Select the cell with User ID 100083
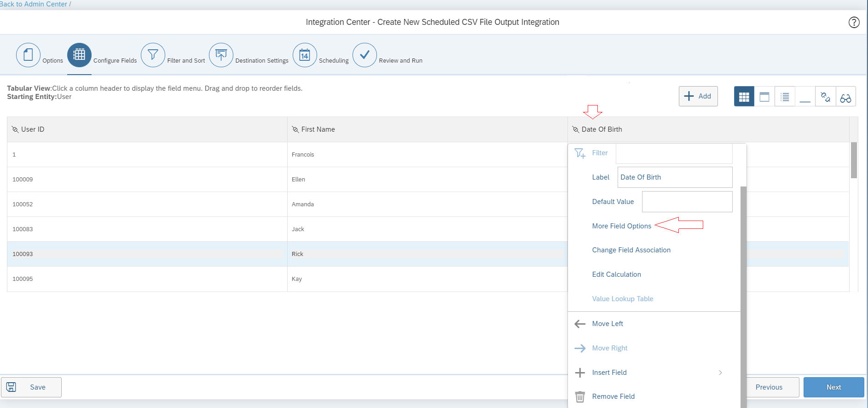The height and width of the screenshot is (408, 868). pos(147,229)
